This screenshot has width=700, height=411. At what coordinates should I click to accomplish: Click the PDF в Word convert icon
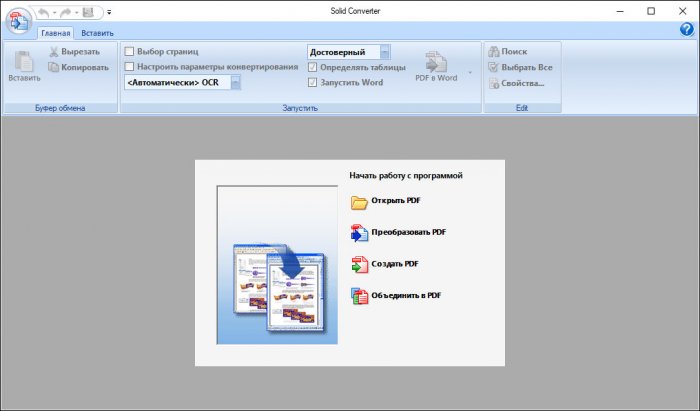[436, 66]
